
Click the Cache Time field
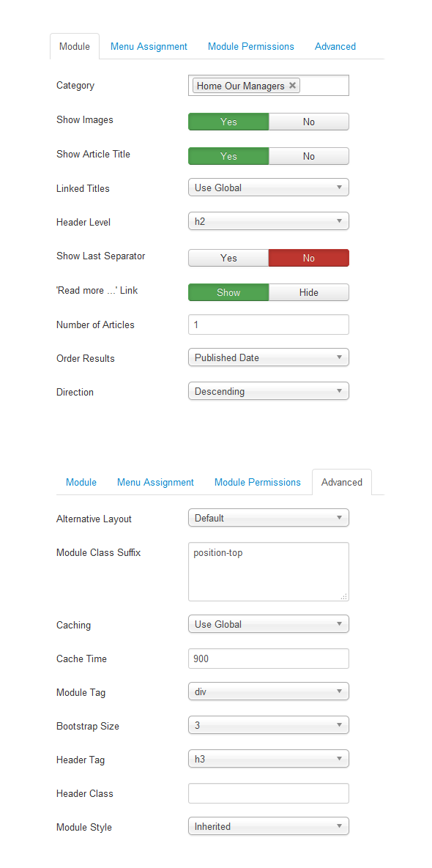[x=269, y=659]
